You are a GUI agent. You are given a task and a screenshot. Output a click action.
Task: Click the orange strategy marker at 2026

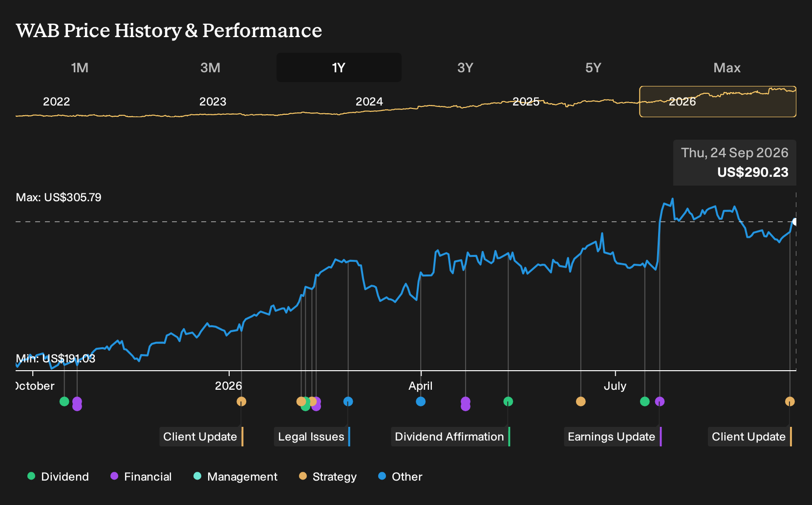coord(241,401)
